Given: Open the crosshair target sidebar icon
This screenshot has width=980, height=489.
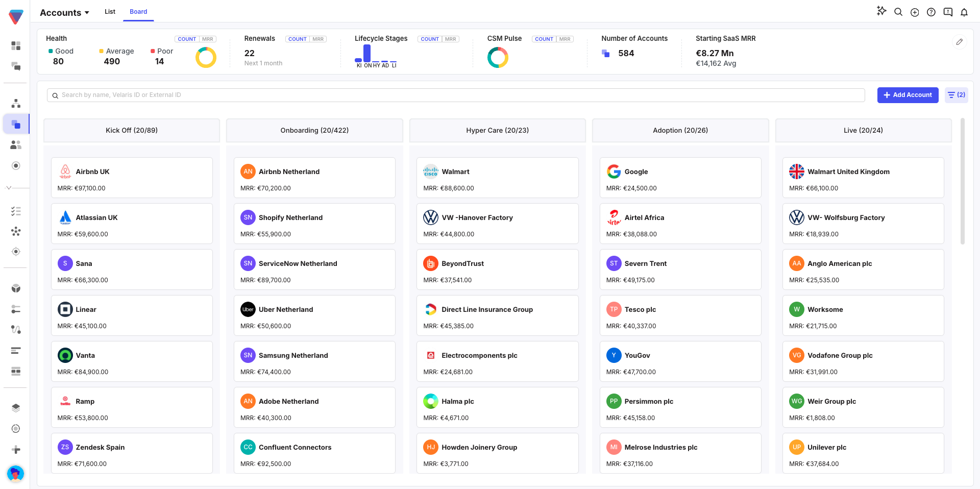Looking at the screenshot, I should tap(16, 252).
